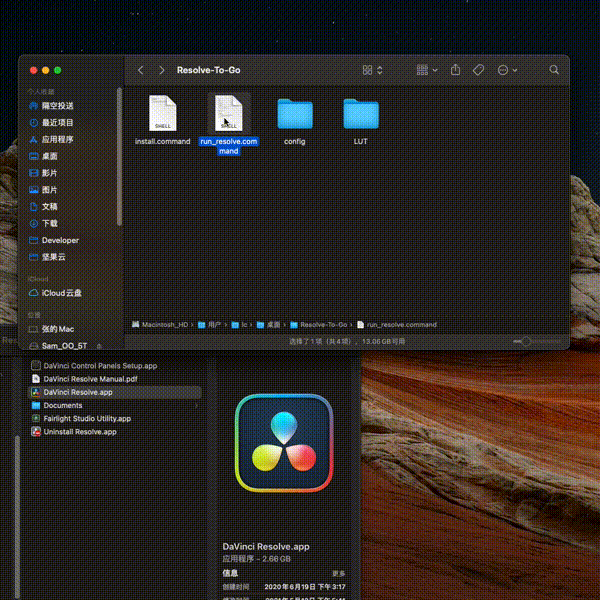600x600 pixels.
Task: Select the Sam_OO_5T drive in sidebar
Action: [64, 346]
